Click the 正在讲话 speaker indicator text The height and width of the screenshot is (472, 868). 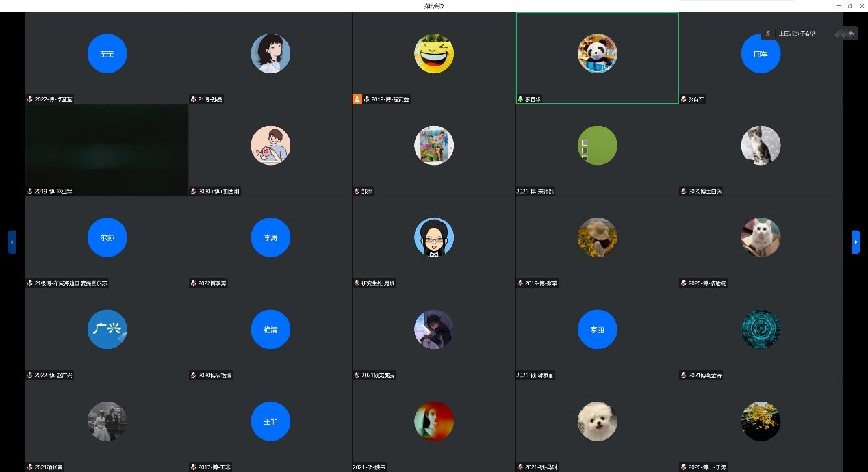[x=797, y=34]
